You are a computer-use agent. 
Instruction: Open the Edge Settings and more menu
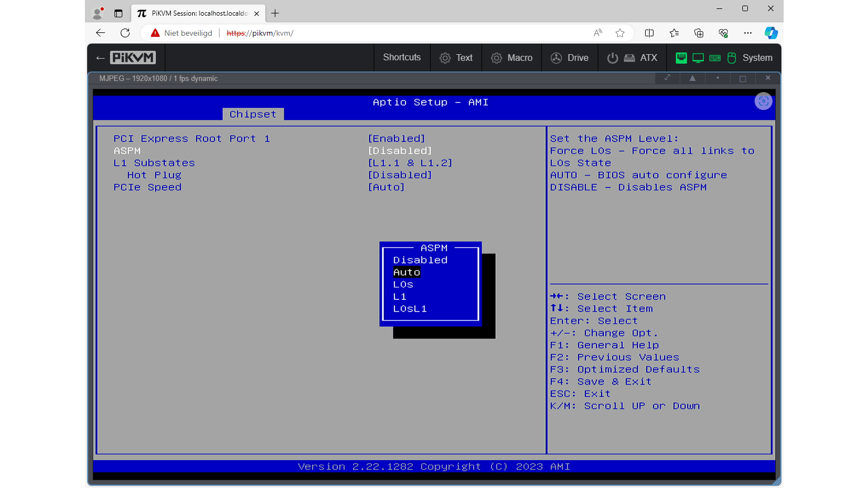[x=748, y=33]
